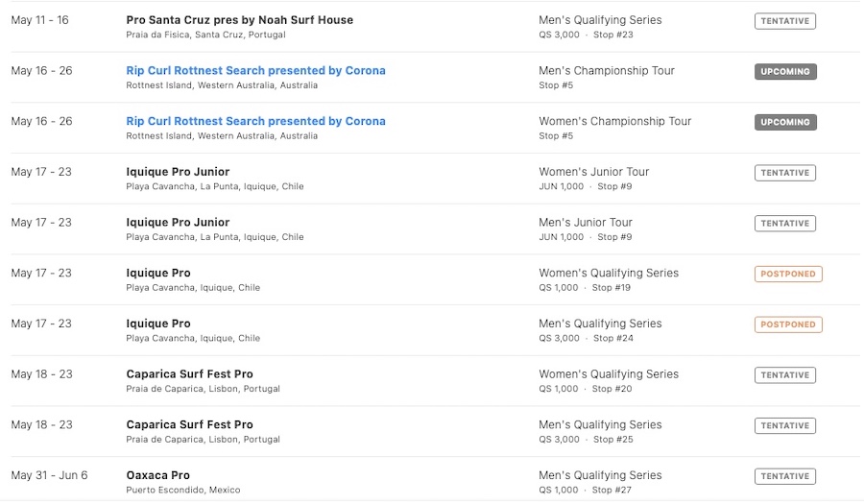Click UPCOMING badge for Men's Championship Tour
This screenshot has width=864, height=504.
pyautogui.click(x=785, y=72)
